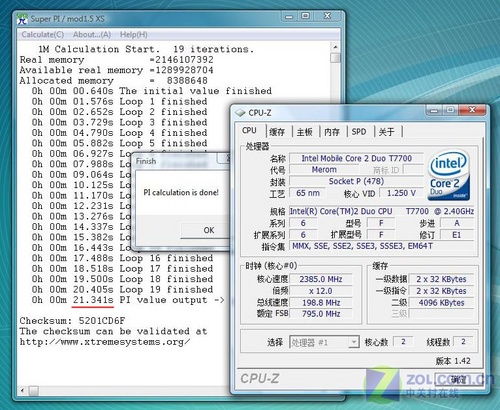Close the CPU-Z window

point(472,110)
